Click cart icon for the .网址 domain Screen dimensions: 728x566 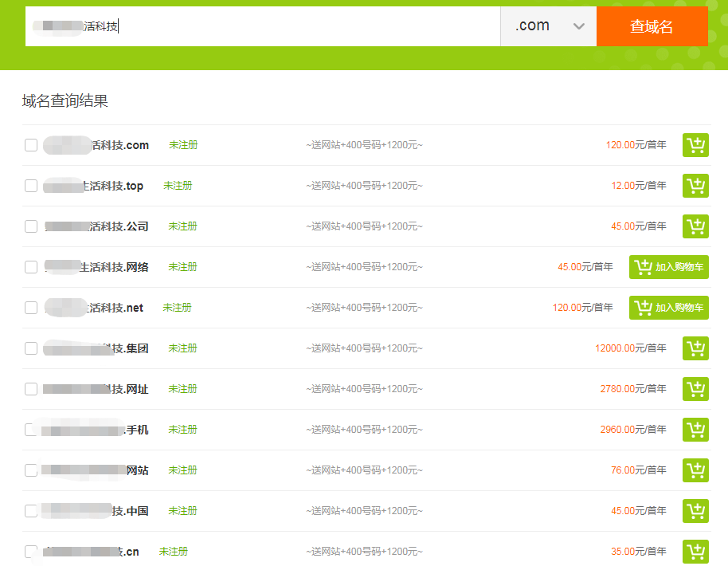[695, 389]
